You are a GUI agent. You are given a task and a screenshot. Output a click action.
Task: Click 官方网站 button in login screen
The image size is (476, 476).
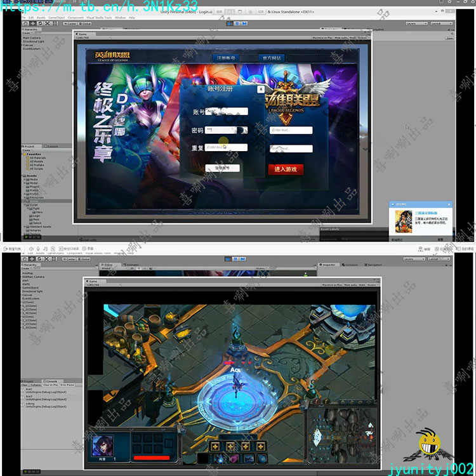[x=272, y=58]
